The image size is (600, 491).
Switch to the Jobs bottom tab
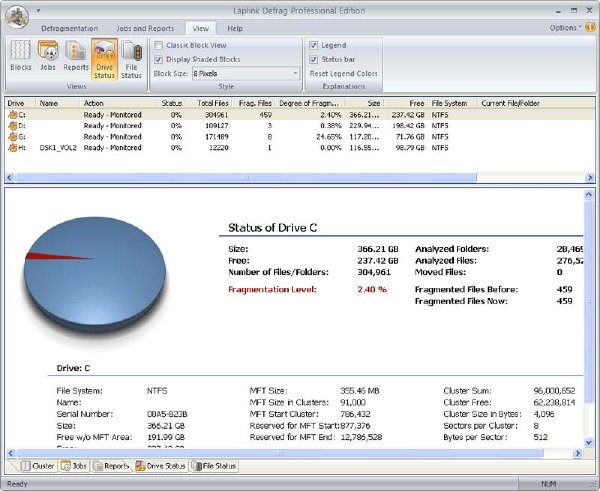coord(74,466)
